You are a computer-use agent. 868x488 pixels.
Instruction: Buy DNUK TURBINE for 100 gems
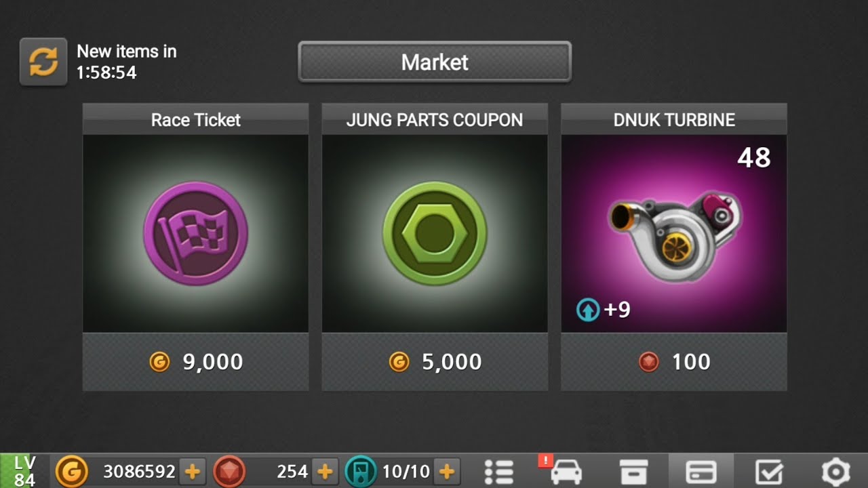click(x=674, y=362)
